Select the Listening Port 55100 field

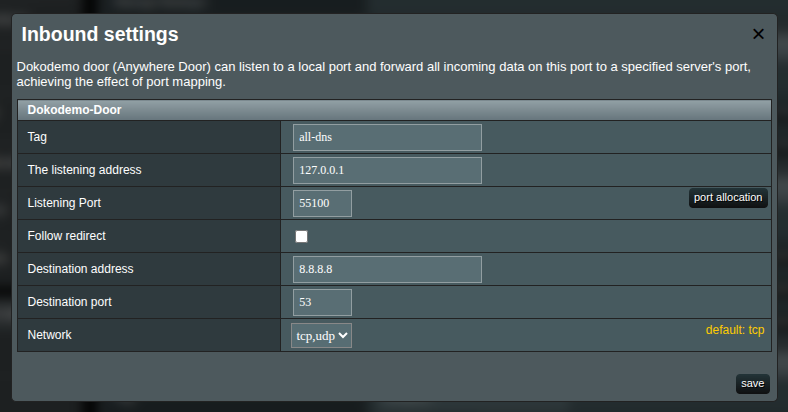[322, 203]
